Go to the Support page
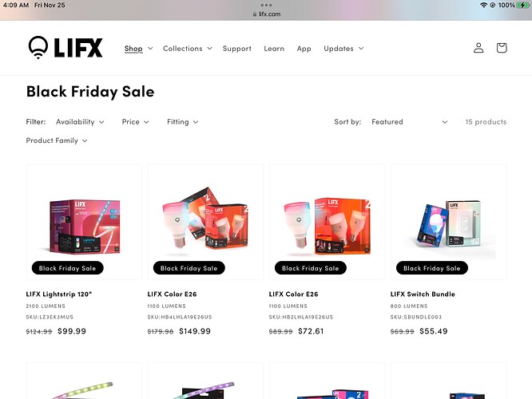 point(236,49)
